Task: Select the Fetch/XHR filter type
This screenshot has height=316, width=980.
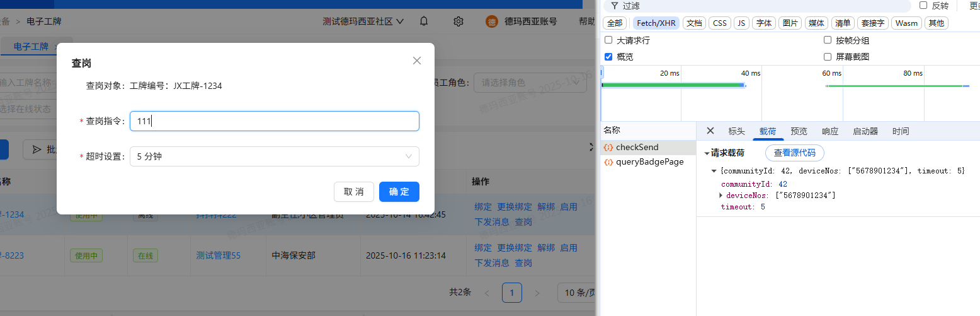Action: click(656, 23)
